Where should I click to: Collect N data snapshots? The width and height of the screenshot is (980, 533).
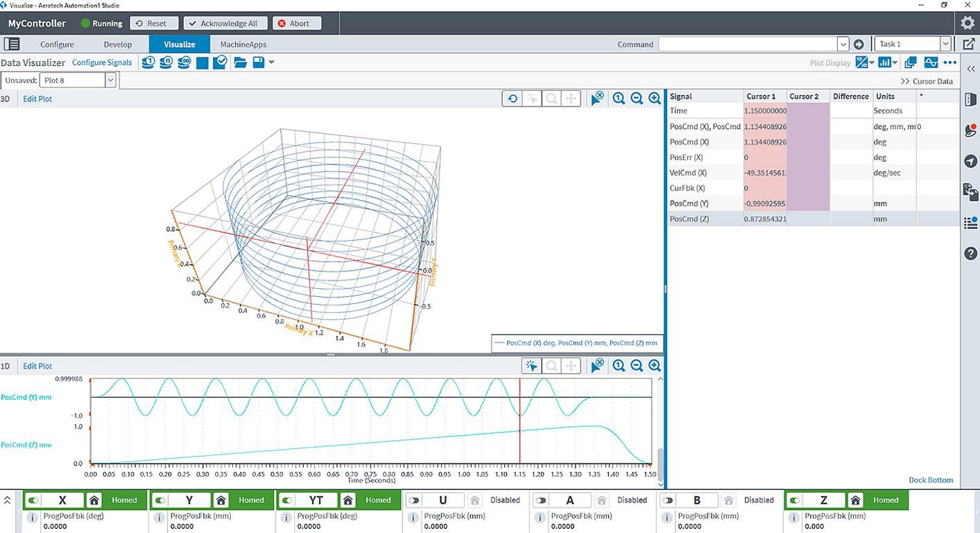166,62
